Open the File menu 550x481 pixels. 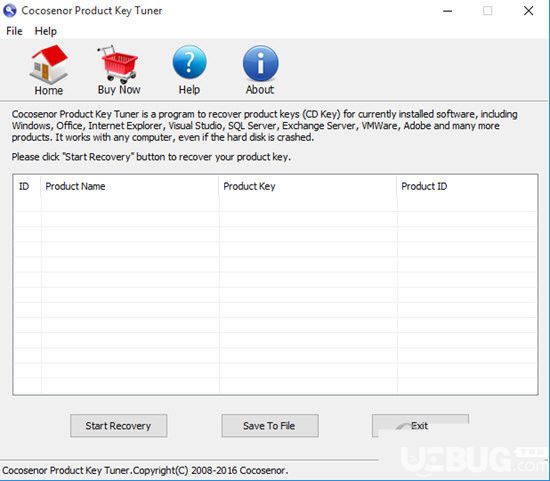coord(14,31)
